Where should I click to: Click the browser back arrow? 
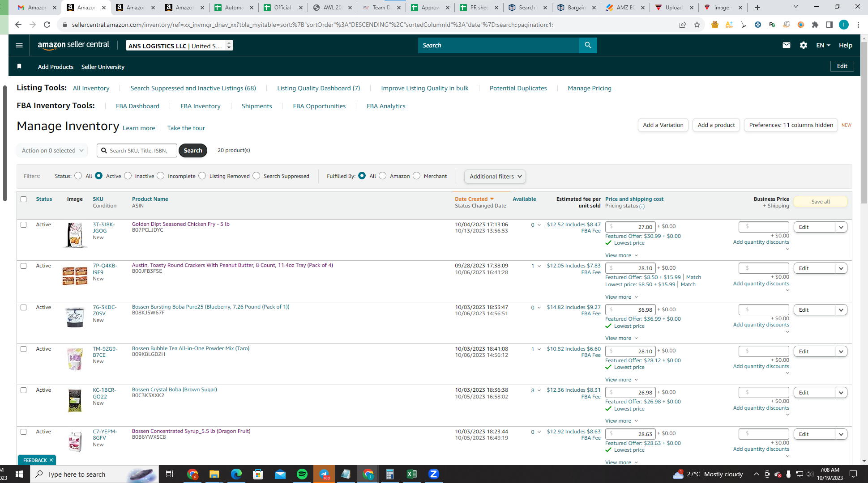(x=18, y=25)
